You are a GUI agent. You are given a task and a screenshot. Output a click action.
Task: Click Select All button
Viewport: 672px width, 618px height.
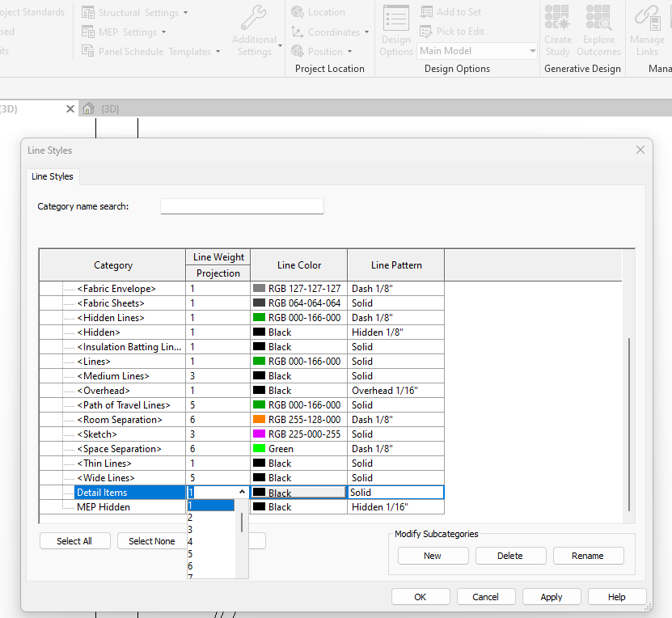(75, 541)
